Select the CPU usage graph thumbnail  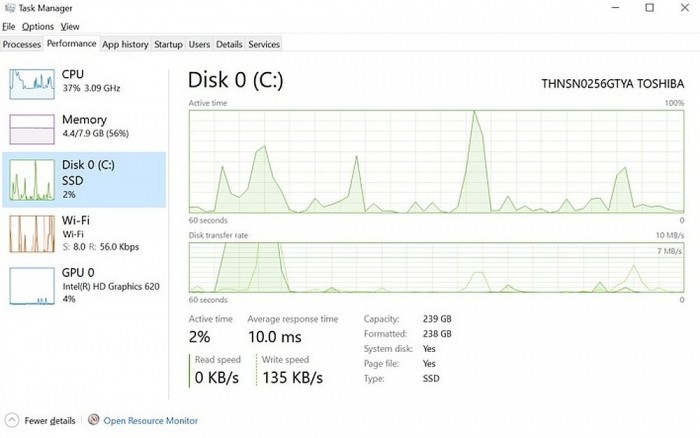(31, 86)
